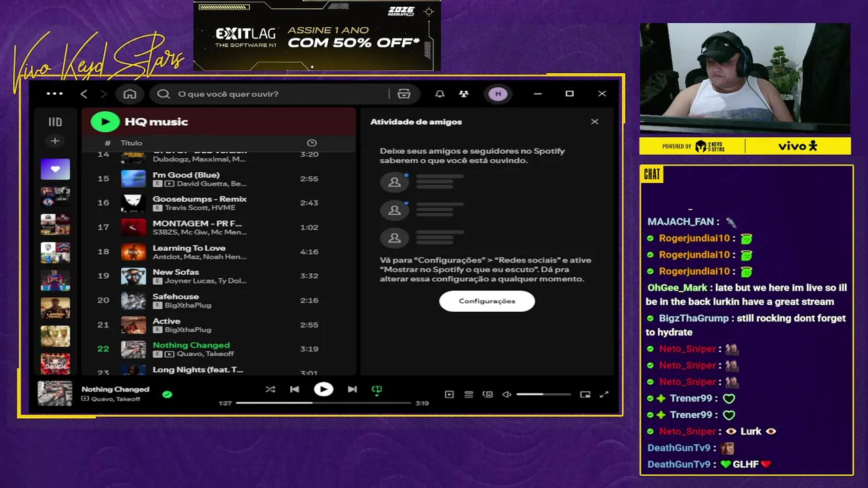Select playing track 'Nothing Changed' in list

(x=218, y=349)
